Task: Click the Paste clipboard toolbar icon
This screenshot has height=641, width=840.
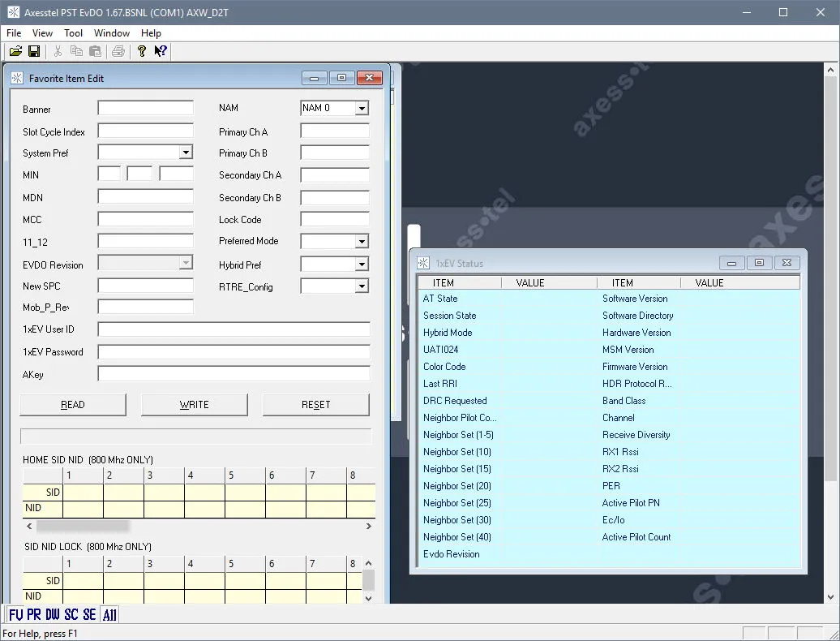Action: point(96,51)
